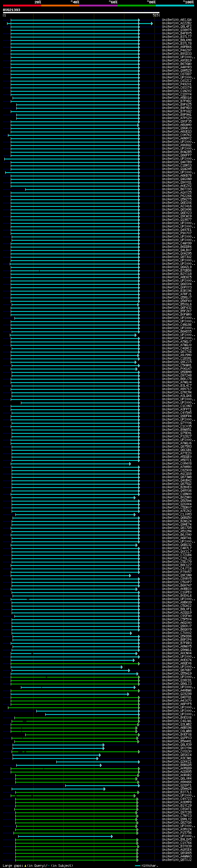Click the alignment bar for UniRef100_A2ZZB2

[x=80, y=24]
